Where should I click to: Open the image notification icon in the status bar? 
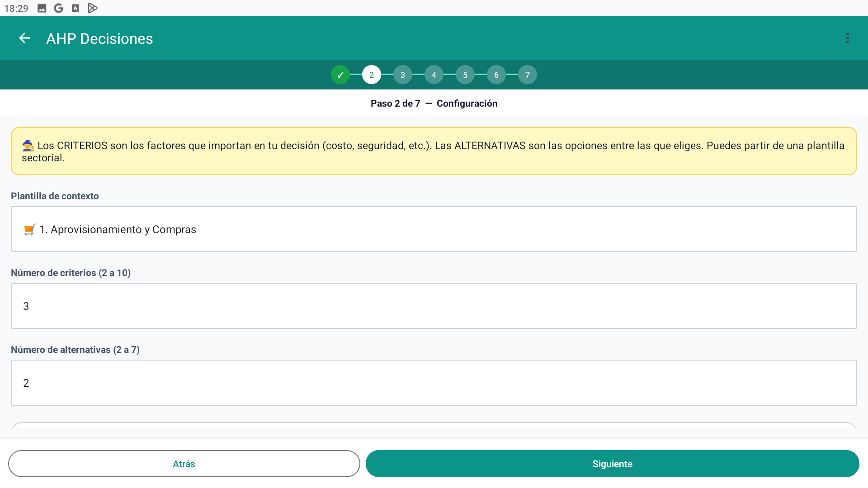point(42,8)
